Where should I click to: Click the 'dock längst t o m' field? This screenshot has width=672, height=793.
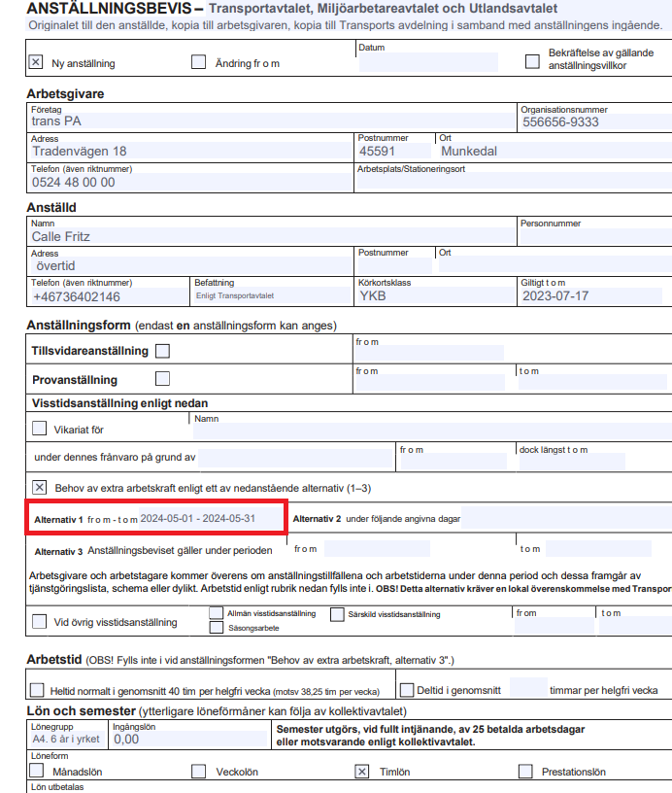[x=573, y=461]
